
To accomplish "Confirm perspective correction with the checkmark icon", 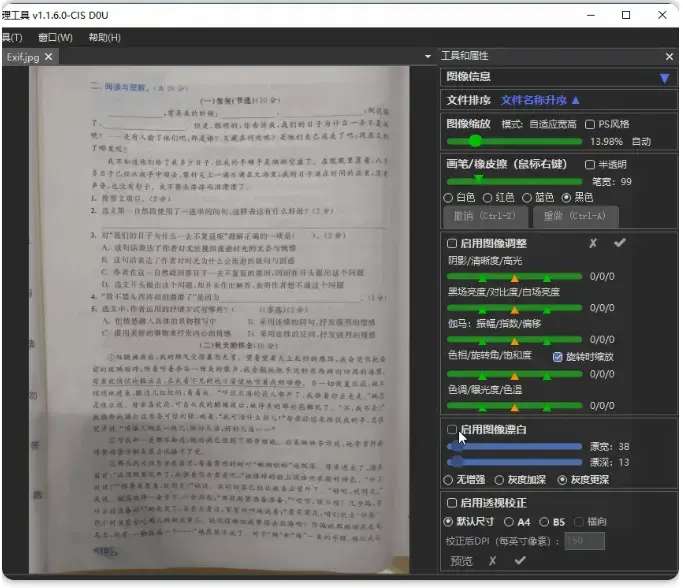I will (x=519, y=560).
